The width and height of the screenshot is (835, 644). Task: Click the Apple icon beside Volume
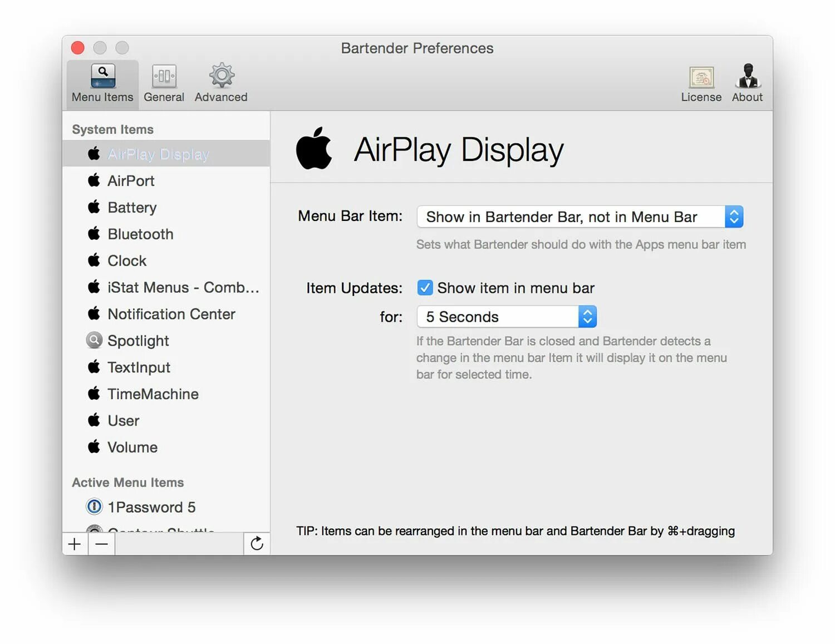click(x=94, y=446)
